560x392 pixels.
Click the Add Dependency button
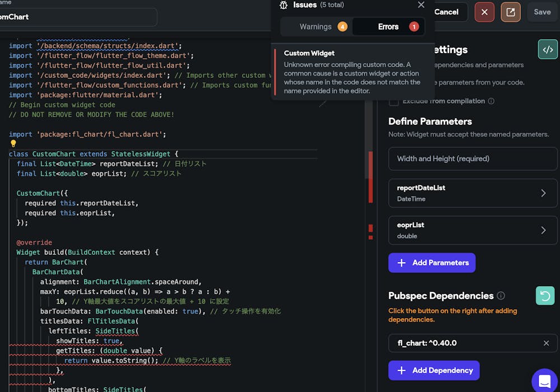click(434, 370)
